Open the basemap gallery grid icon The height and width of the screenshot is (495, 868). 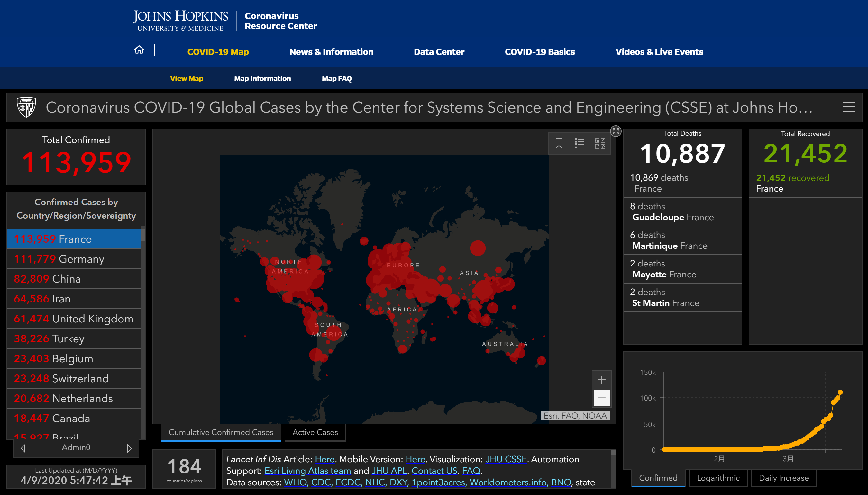click(x=600, y=143)
